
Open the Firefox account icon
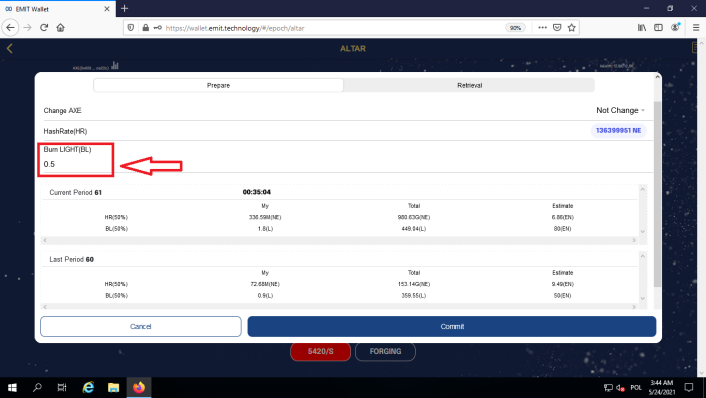pyautogui.click(x=675, y=27)
